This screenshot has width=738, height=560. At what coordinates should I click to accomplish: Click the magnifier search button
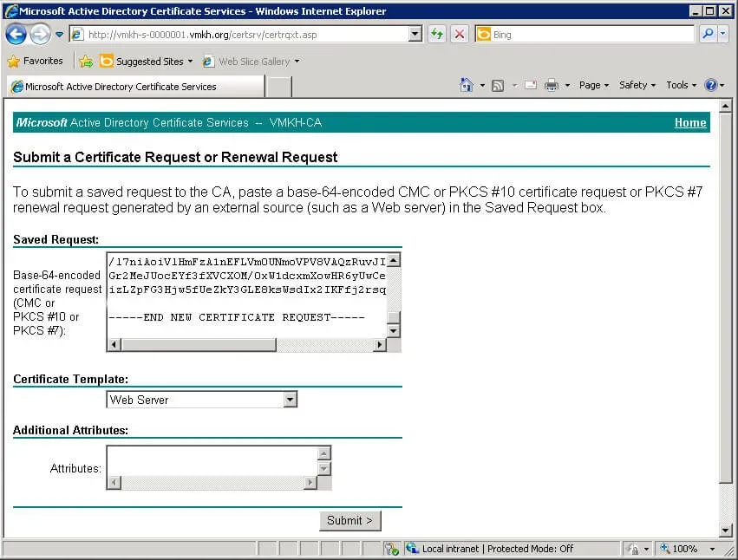click(x=708, y=34)
